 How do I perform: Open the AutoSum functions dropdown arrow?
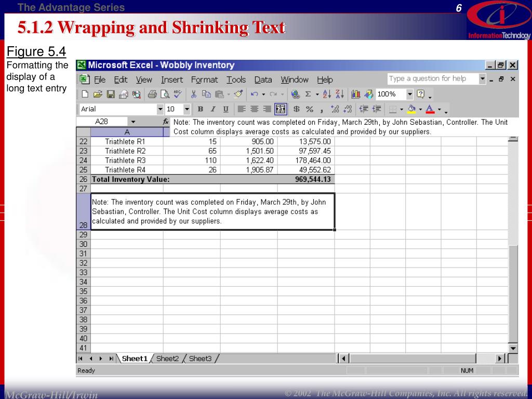pyautogui.click(x=317, y=95)
